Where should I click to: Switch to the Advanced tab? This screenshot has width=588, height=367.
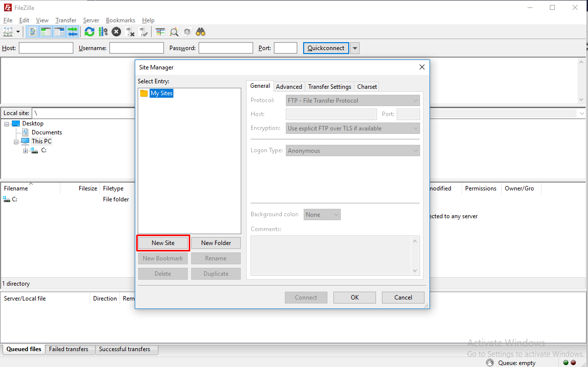tap(289, 87)
